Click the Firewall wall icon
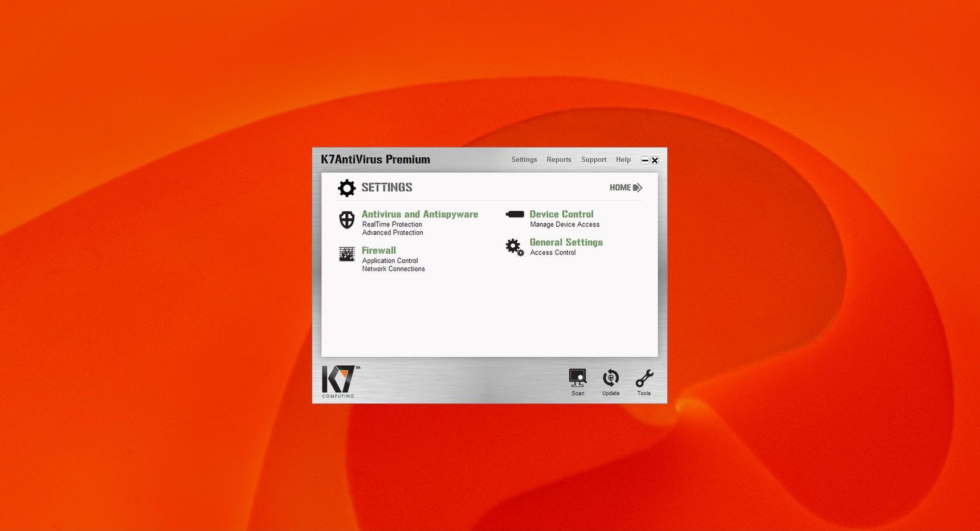 click(346, 254)
